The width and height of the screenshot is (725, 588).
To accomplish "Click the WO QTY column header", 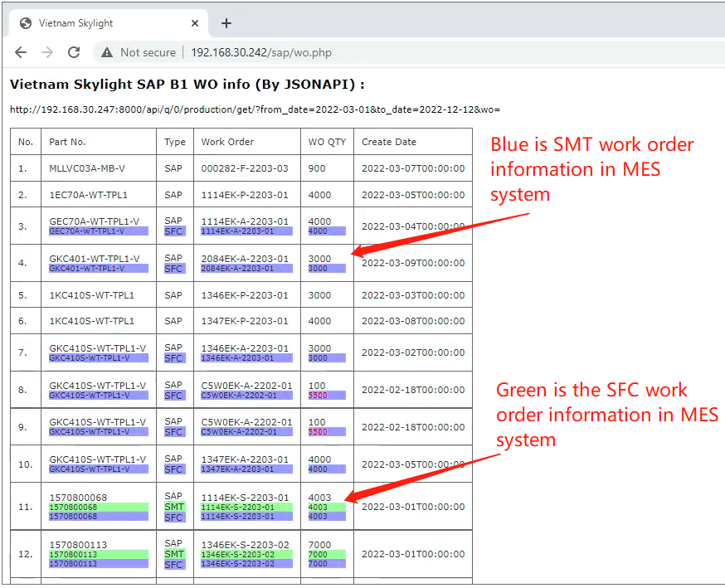I will tap(327, 142).
